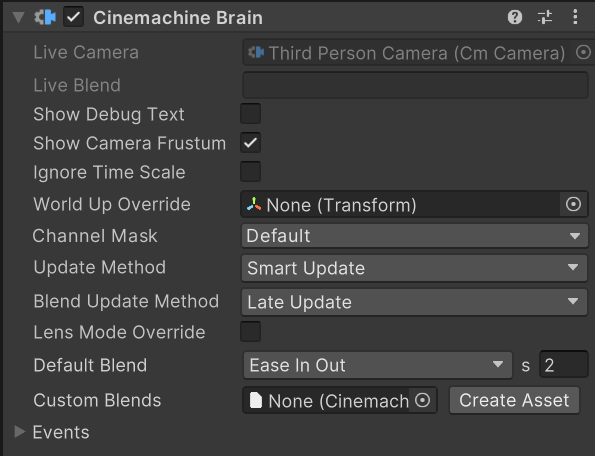Open object picker for Custom Blends
The width and height of the screenshot is (595, 456).
pos(422,400)
